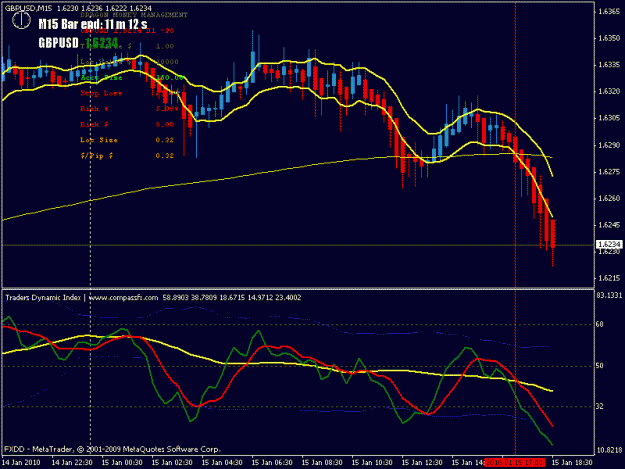Click the '15 Jan 00:30' time axis label
Viewport: 625px width, 469px height.
click(x=122, y=463)
